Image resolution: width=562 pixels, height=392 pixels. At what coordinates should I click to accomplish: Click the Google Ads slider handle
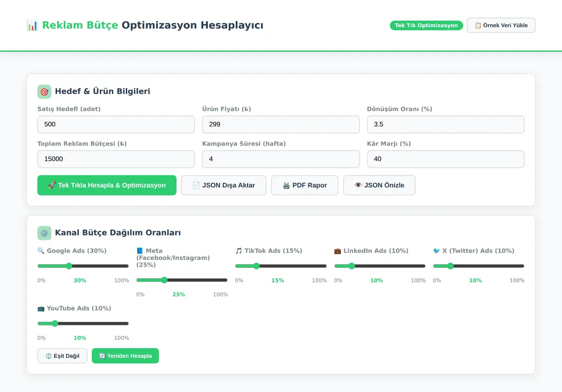69,266
